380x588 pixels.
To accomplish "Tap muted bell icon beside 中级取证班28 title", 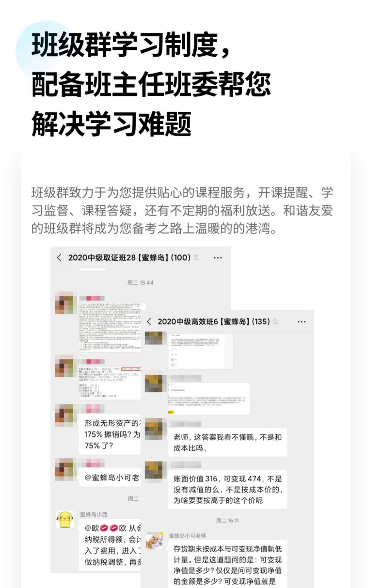I will point(196,258).
